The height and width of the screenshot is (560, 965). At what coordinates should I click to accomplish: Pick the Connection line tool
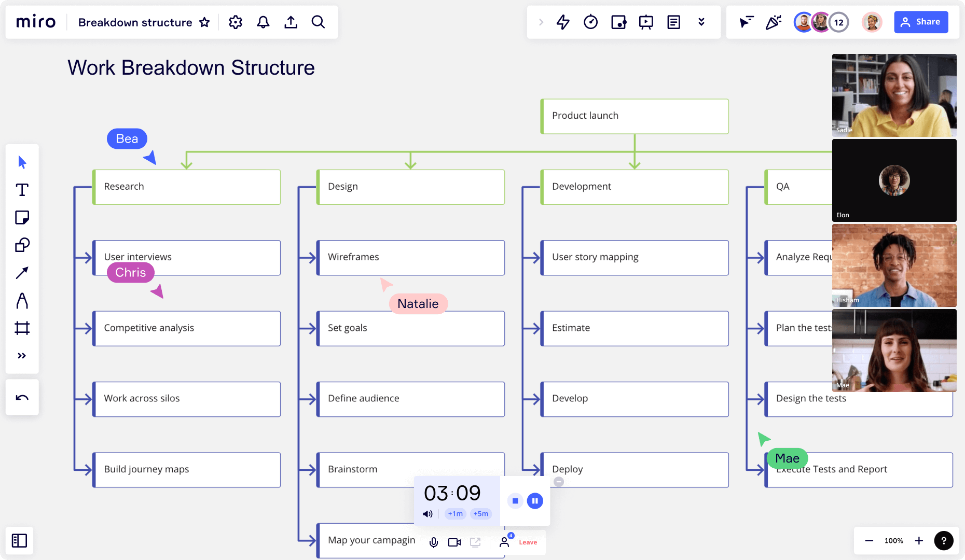pyautogui.click(x=22, y=273)
